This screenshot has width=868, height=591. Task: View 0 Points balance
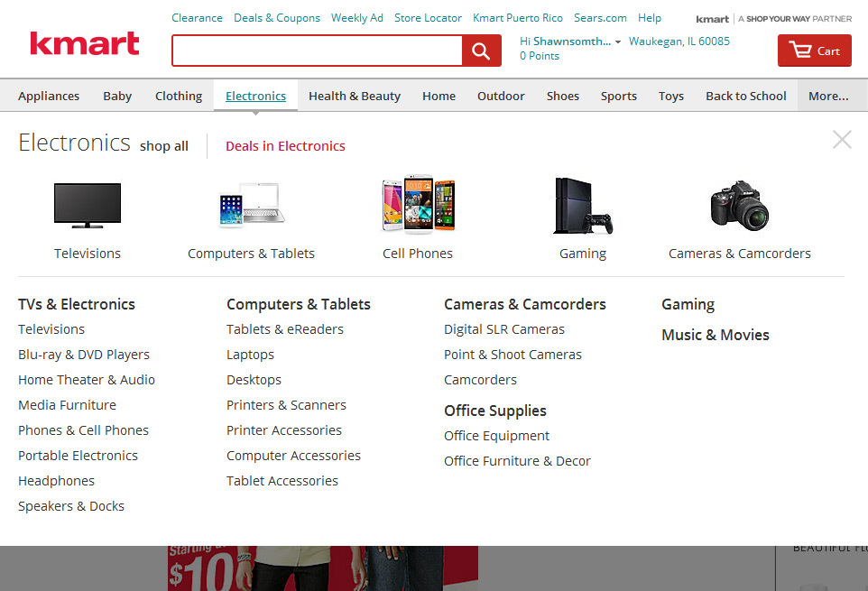(x=540, y=56)
